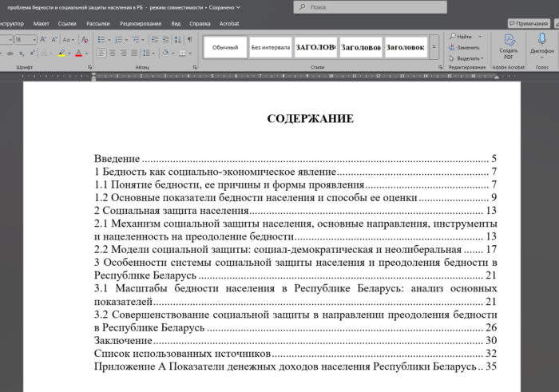Open the font size 18 combo box
This screenshot has height=392, width=559.
coord(26,40)
